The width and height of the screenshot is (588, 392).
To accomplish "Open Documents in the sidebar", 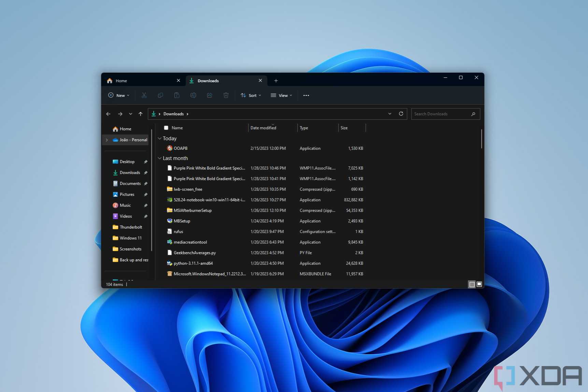I will [130, 184].
